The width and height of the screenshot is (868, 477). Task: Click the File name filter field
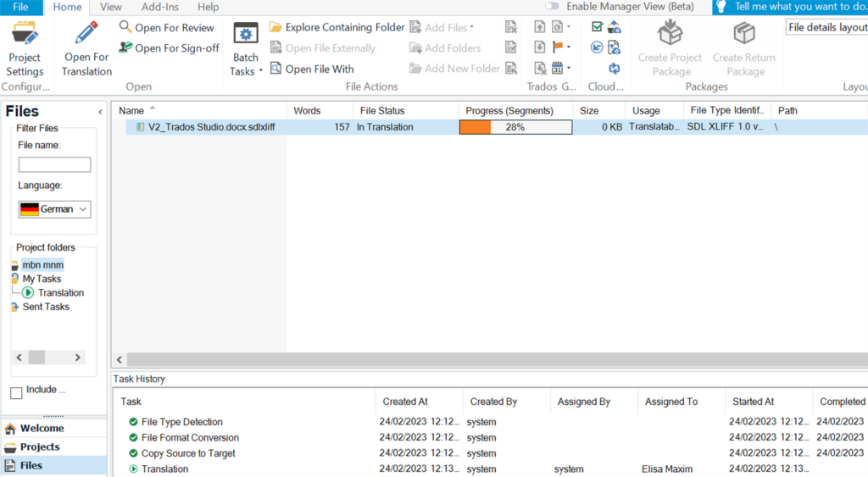click(x=54, y=164)
